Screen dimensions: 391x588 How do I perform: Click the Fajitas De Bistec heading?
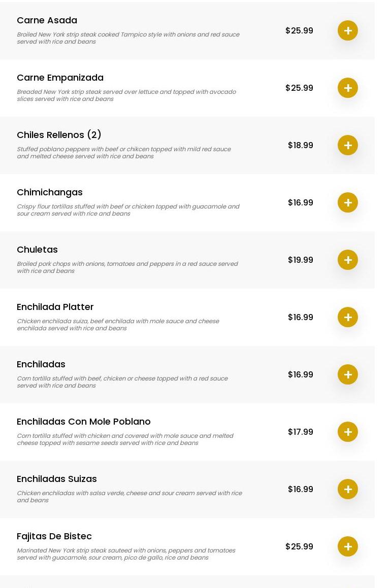(x=54, y=536)
